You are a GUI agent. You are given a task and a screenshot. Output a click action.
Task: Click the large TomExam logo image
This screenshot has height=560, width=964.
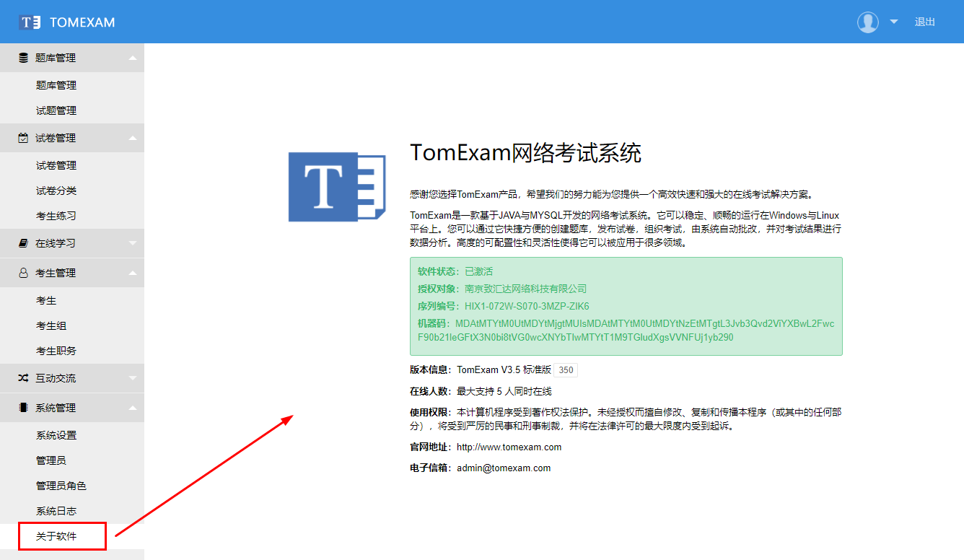click(x=336, y=187)
